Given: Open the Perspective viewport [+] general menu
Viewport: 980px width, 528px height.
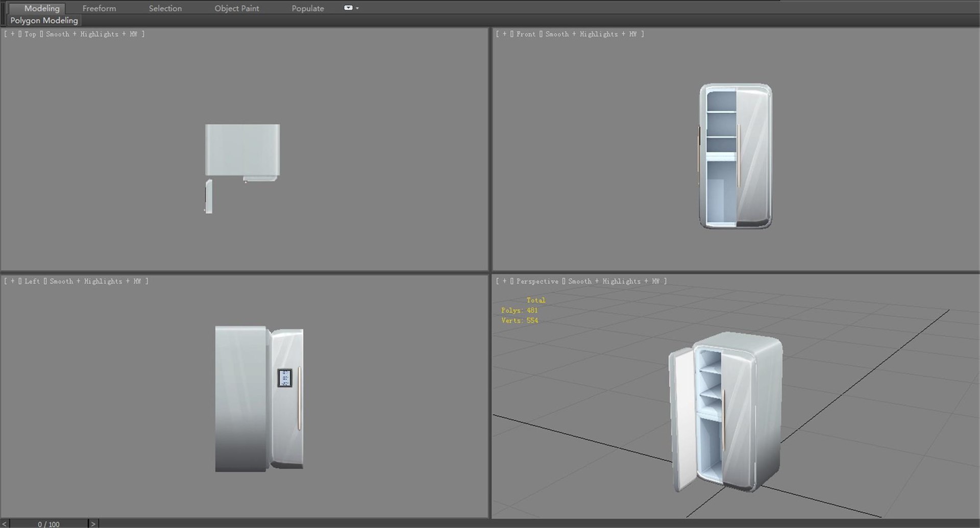Looking at the screenshot, I should coord(505,281).
